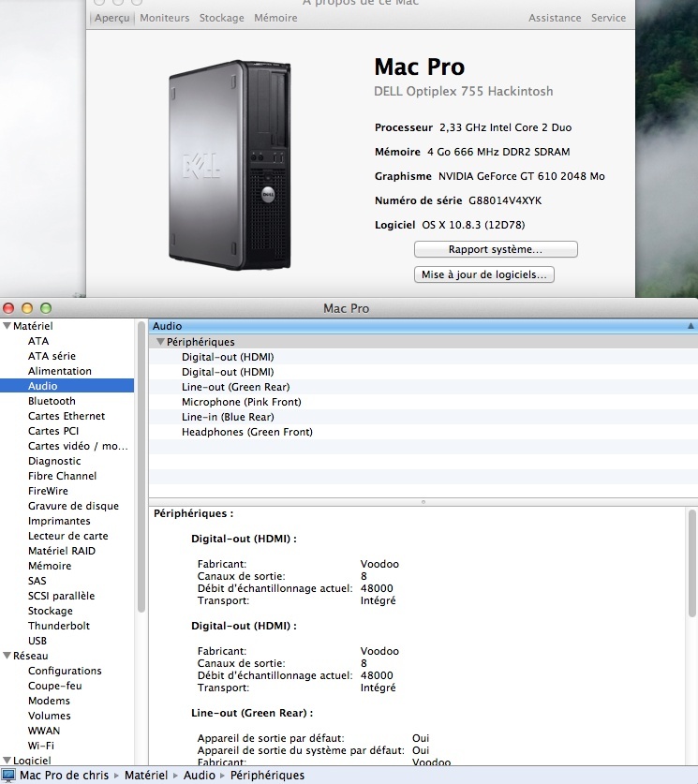Switch to the Moniteurs tab
Image resolution: width=698 pixels, height=784 pixels.
[x=165, y=18]
